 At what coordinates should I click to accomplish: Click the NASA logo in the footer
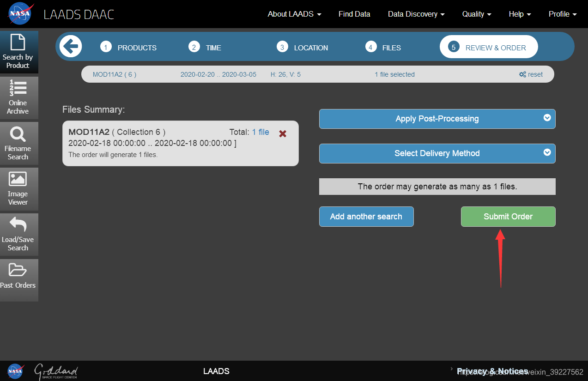pos(15,371)
